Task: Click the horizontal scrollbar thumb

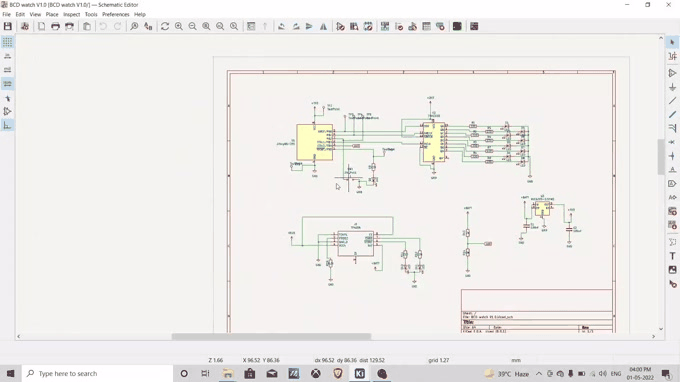Action: tap(271, 336)
